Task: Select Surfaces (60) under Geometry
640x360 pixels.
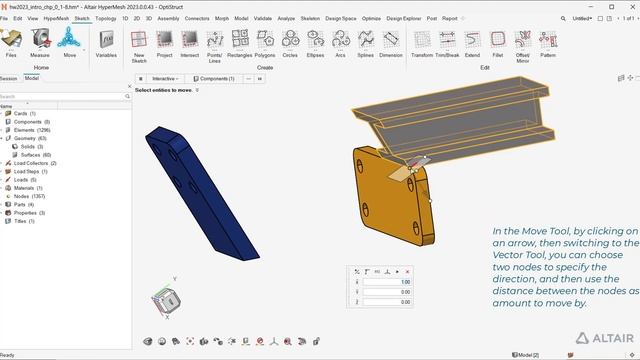Action: pos(36,155)
